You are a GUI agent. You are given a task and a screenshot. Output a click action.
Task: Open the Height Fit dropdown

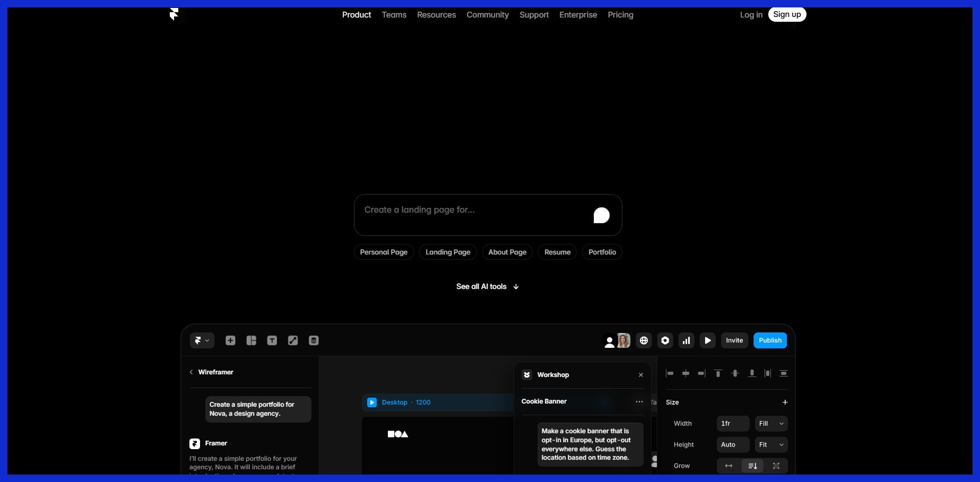point(770,444)
